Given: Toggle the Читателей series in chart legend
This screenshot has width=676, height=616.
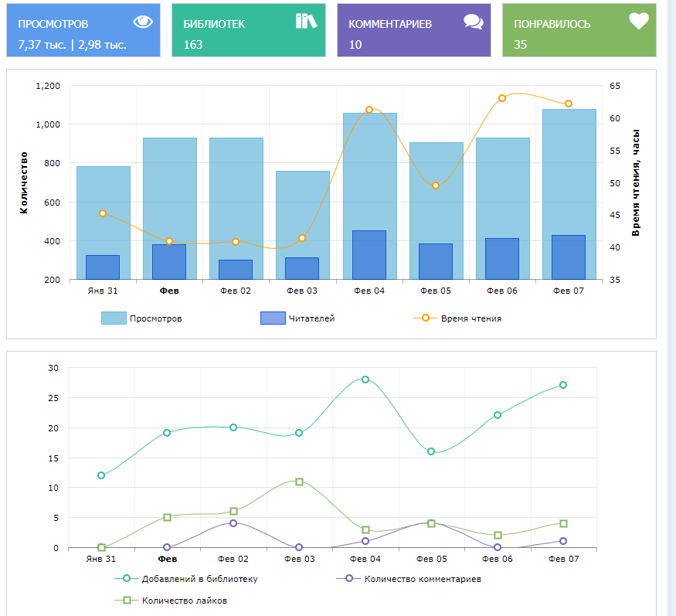Looking at the screenshot, I should click(311, 318).
